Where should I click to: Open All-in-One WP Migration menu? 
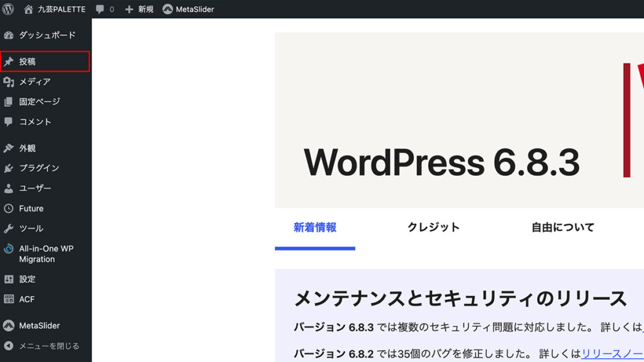click(x=46, y=254)
